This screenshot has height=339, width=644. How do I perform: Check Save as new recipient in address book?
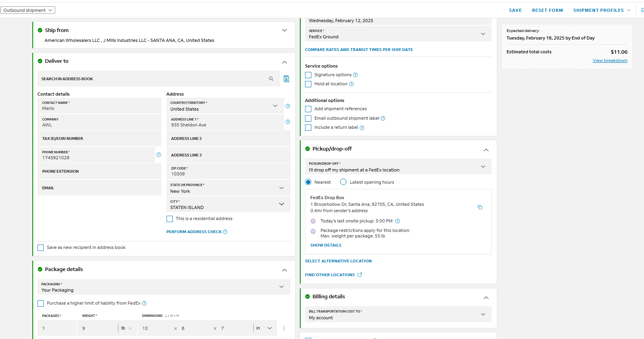(41, 248)
